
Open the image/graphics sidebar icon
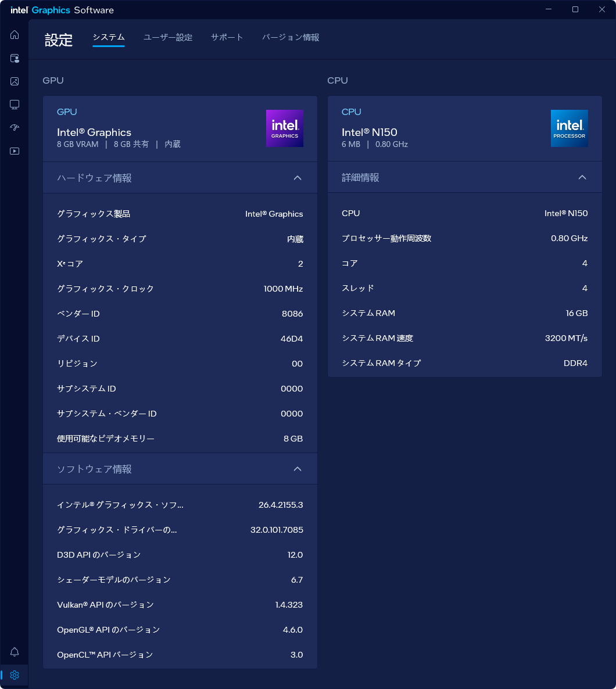(15, 81)
